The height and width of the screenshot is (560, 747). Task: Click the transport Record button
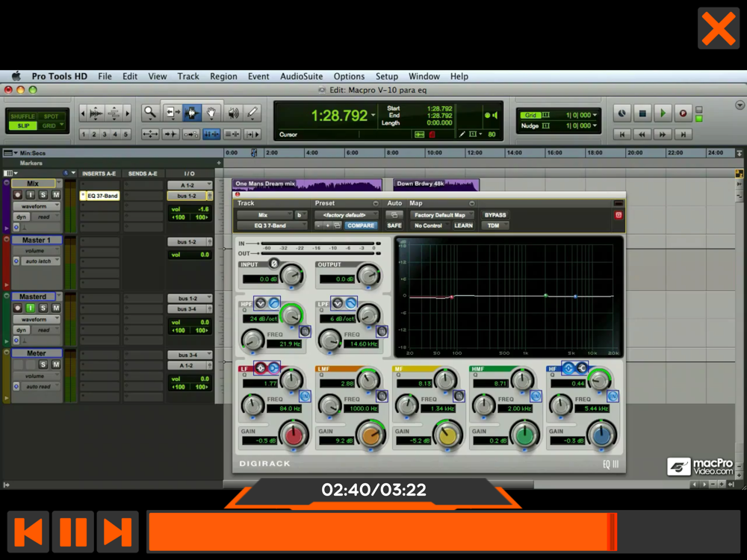[x=683, y=113]
